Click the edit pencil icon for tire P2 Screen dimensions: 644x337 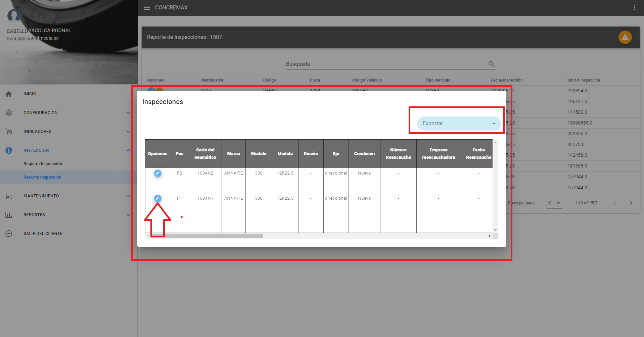(x=157, y=173)
